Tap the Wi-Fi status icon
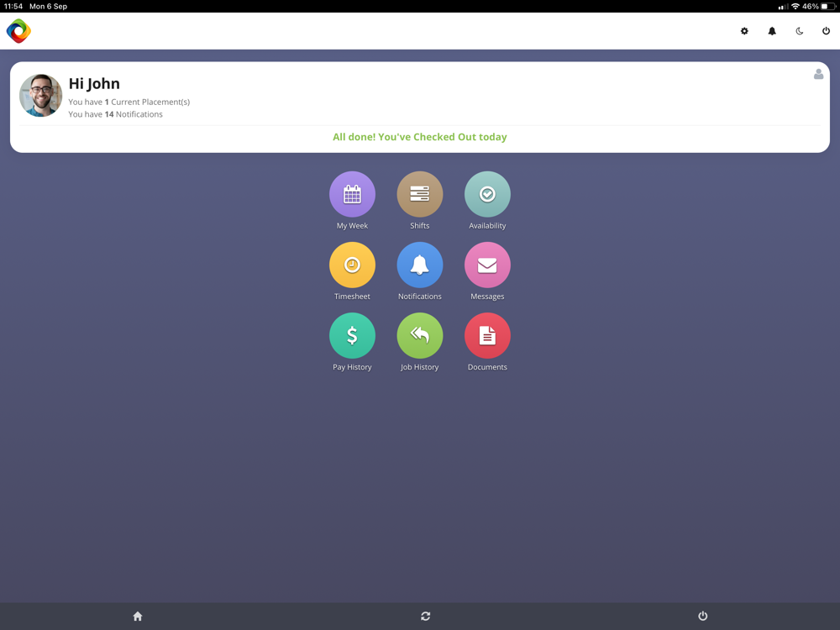This screenshot has height=630, width=840. coord(795,7)
